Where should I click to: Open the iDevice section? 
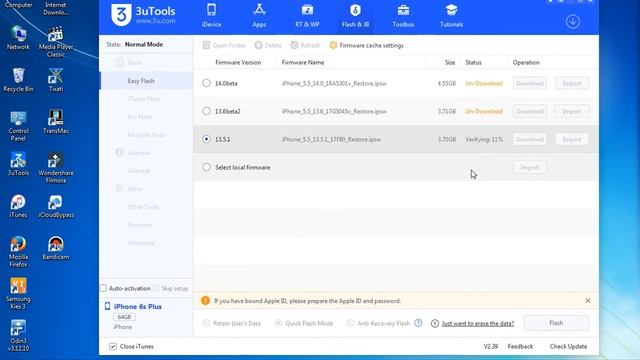tap(211, 16)
